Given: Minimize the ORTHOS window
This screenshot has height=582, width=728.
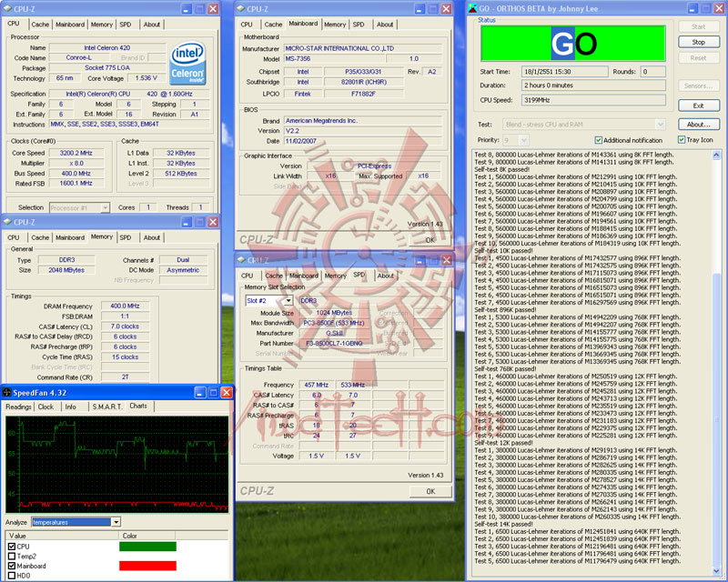Looking at the screenshot, I should (x=693, y=8).
